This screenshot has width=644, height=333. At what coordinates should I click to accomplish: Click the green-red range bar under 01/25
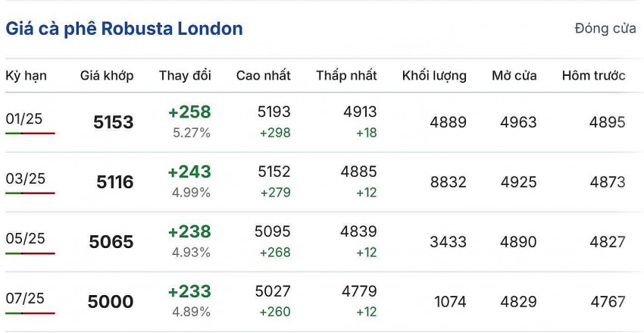click(30, 134)
